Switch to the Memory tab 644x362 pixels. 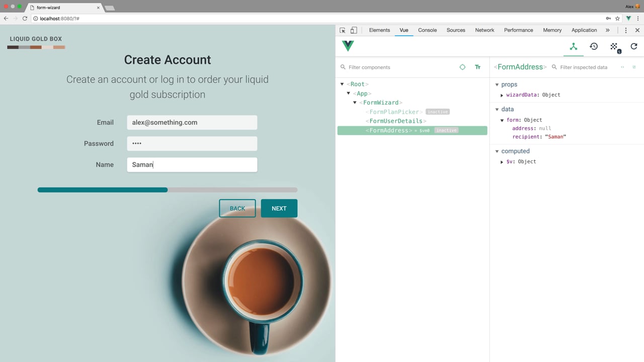(552, 30)
